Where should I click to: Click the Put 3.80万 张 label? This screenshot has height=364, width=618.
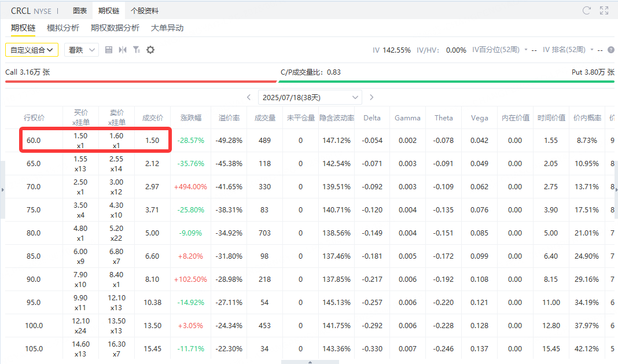pos(593,72)
